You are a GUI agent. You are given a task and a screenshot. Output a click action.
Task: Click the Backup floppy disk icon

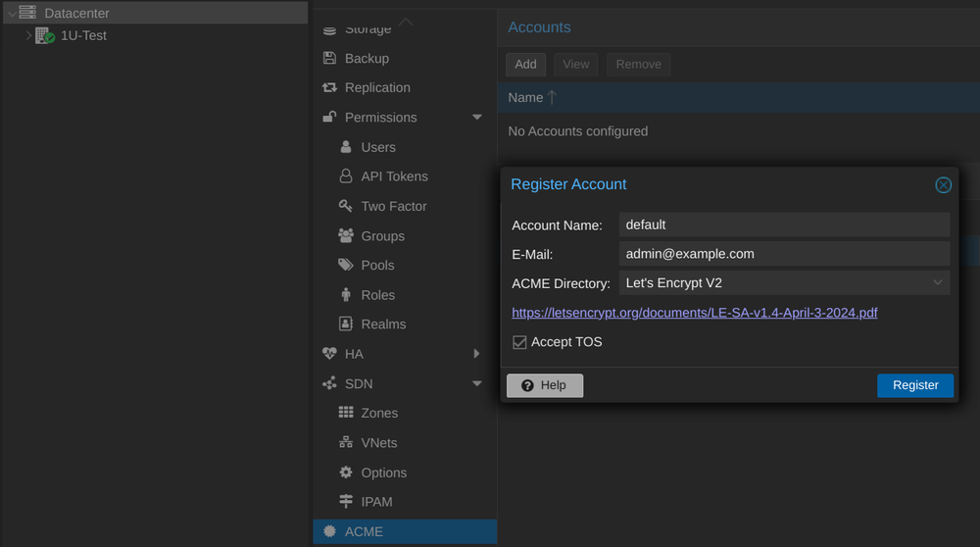pos(329,59)
